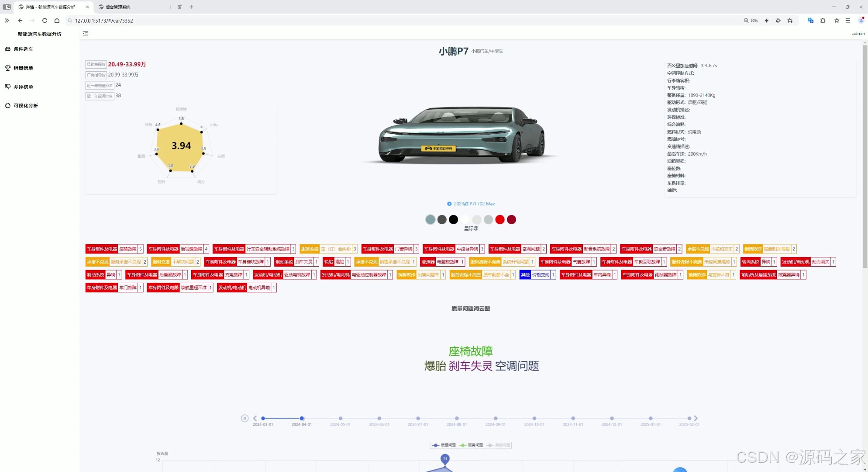The image size is (868, 472).
Task: Select 2023款 P7i 702 Max radio
Action: point(449,204)
